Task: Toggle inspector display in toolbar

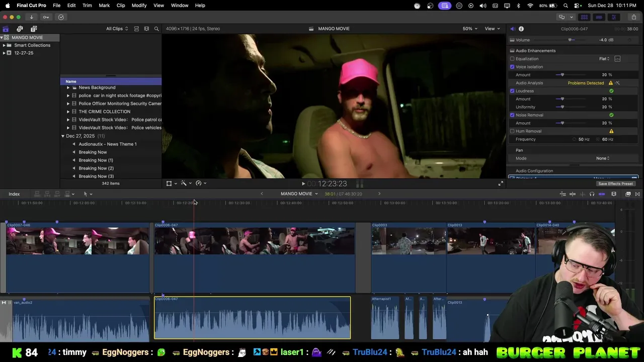Action: 613,17
